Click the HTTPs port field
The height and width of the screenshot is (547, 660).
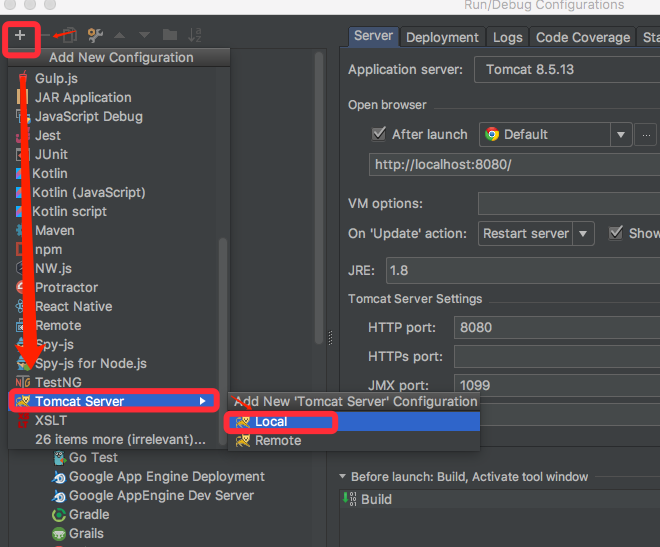[557, 356]
